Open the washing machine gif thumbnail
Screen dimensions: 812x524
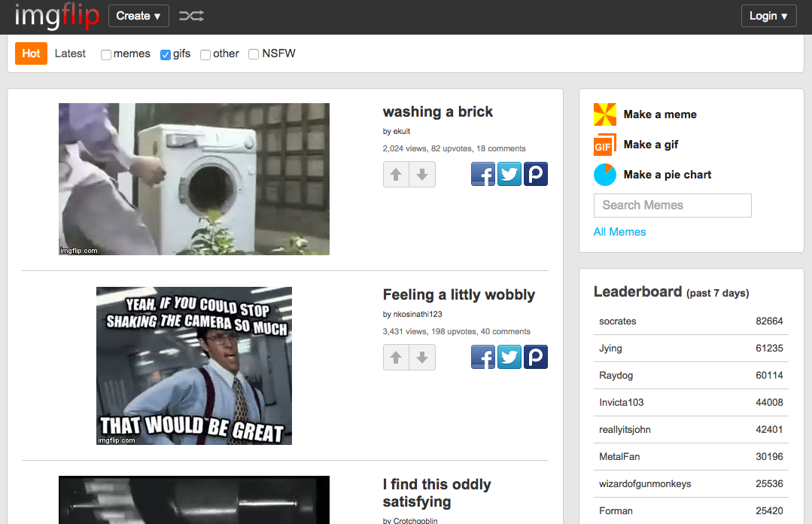click(194, 179)
